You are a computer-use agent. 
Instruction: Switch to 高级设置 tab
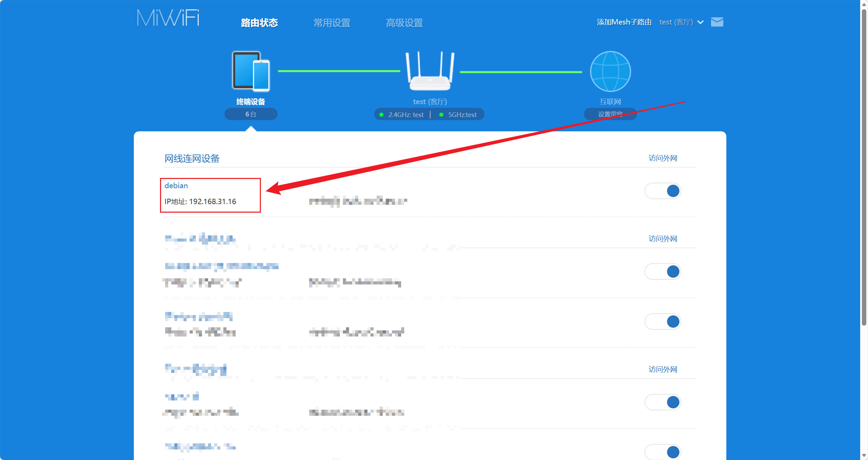[404, 23]
